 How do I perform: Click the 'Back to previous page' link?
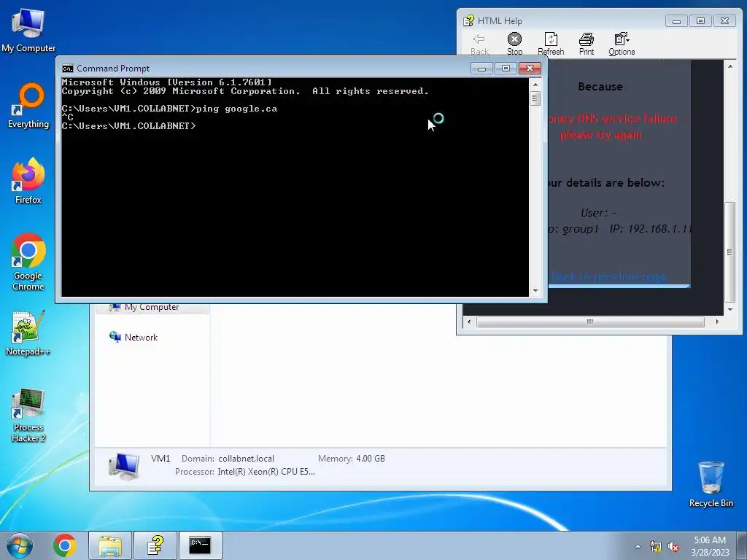(609, 276)
